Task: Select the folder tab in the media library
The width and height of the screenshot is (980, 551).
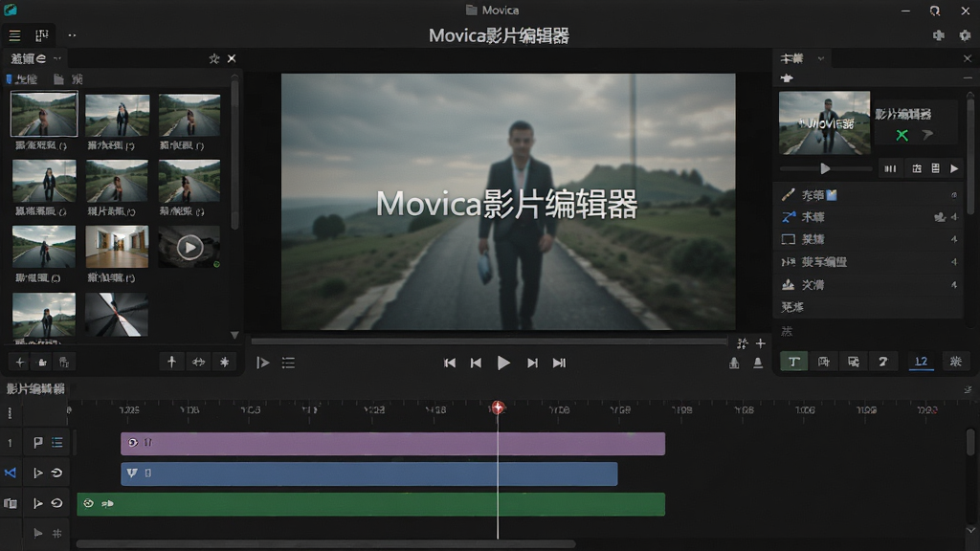Action: 68,79
